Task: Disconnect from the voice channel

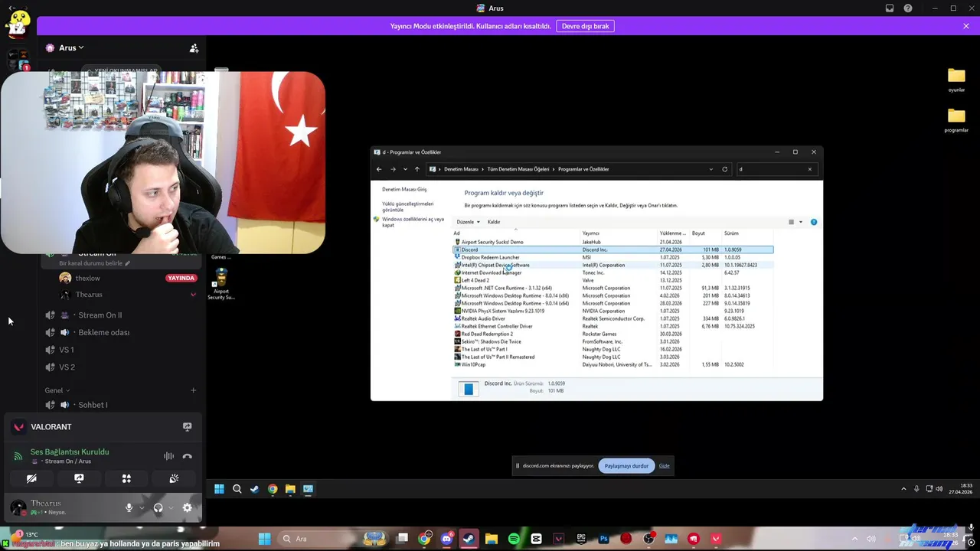Action: click(187, 456)
